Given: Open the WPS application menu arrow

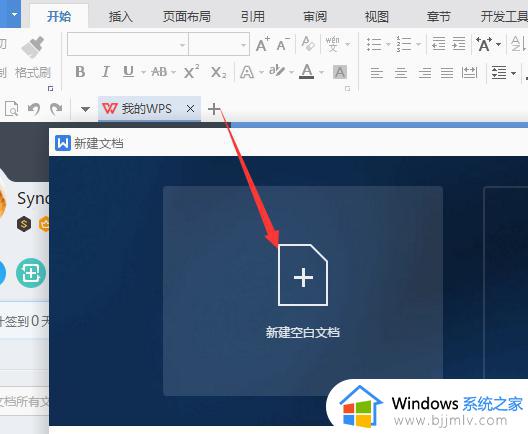Looking at the screenshot, I should [14, 14].
